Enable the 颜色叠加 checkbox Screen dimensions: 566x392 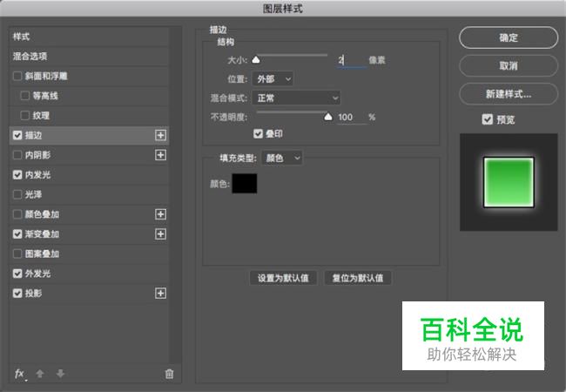point(17,214)
